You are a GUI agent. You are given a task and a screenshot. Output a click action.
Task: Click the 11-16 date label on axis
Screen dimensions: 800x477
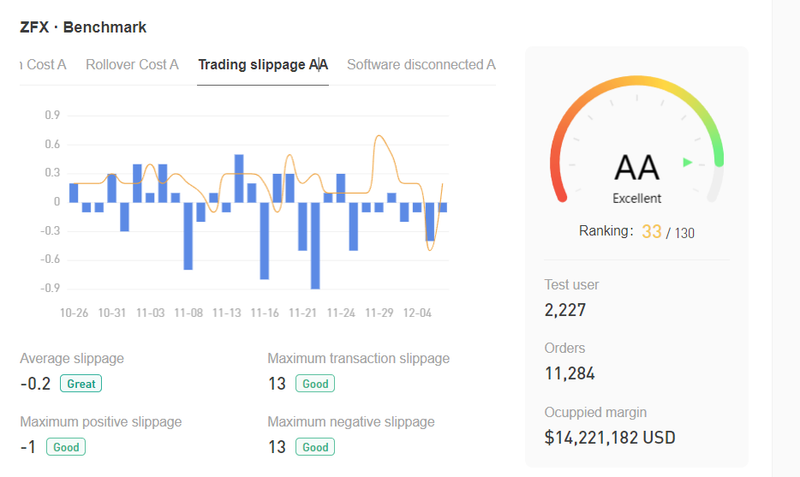tap(265, 313)
